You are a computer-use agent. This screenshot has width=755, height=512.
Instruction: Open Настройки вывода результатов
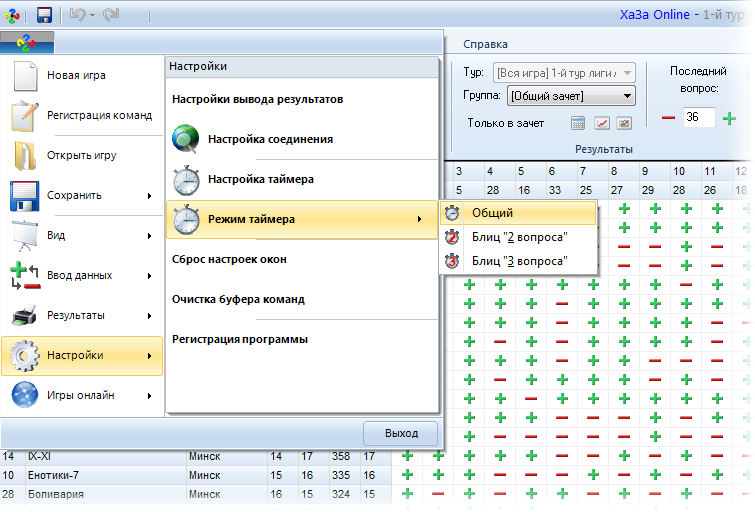pyautogui.click(x=302, y=99)
